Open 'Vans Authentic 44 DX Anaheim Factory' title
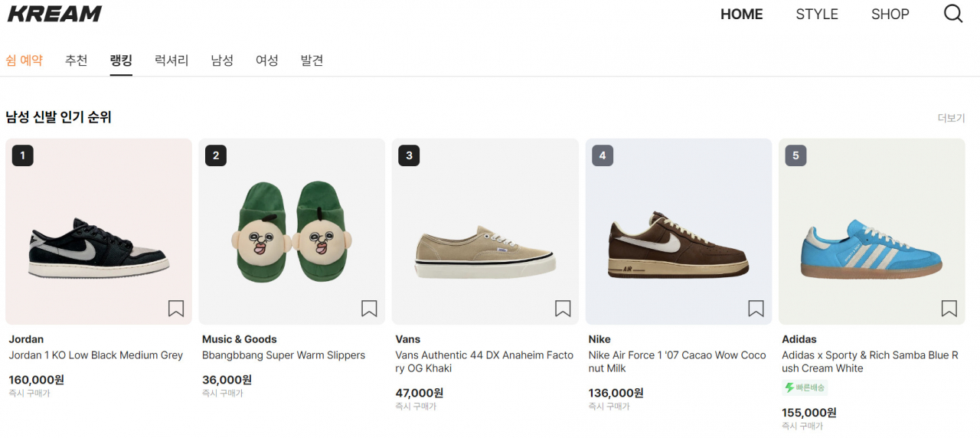The image size is (980, 438). [485, 361]
